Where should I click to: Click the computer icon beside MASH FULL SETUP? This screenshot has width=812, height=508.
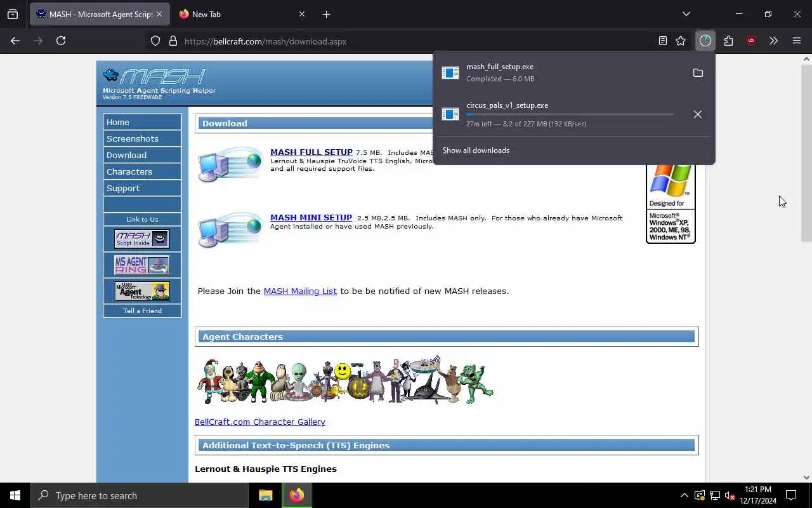tap(230, 164)
